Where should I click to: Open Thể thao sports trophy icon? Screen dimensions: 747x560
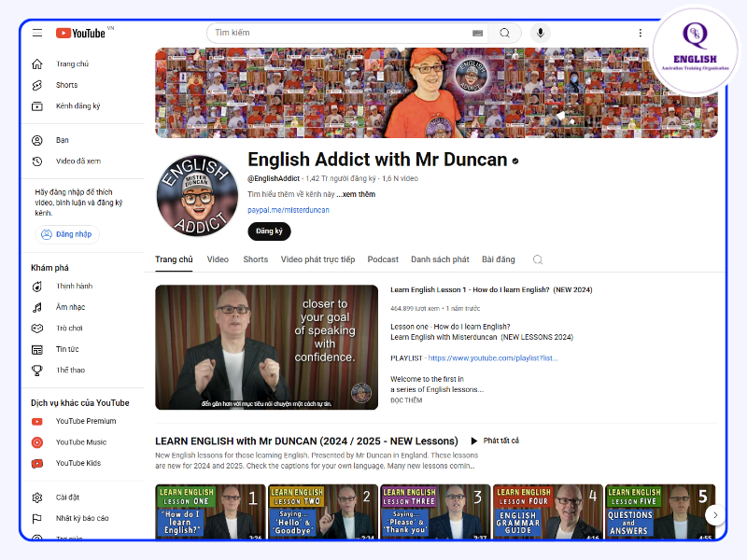37,370
